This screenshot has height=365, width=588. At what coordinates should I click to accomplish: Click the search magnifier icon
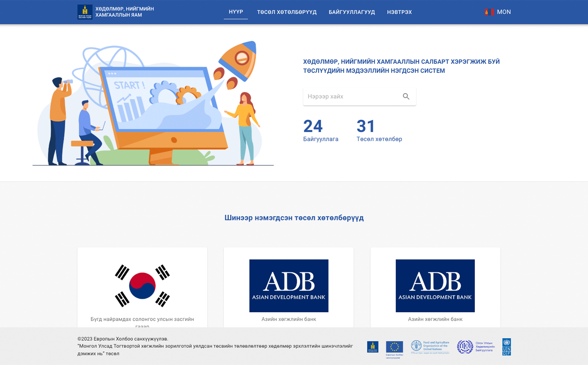pyautogui.click(x=406, y=96)
